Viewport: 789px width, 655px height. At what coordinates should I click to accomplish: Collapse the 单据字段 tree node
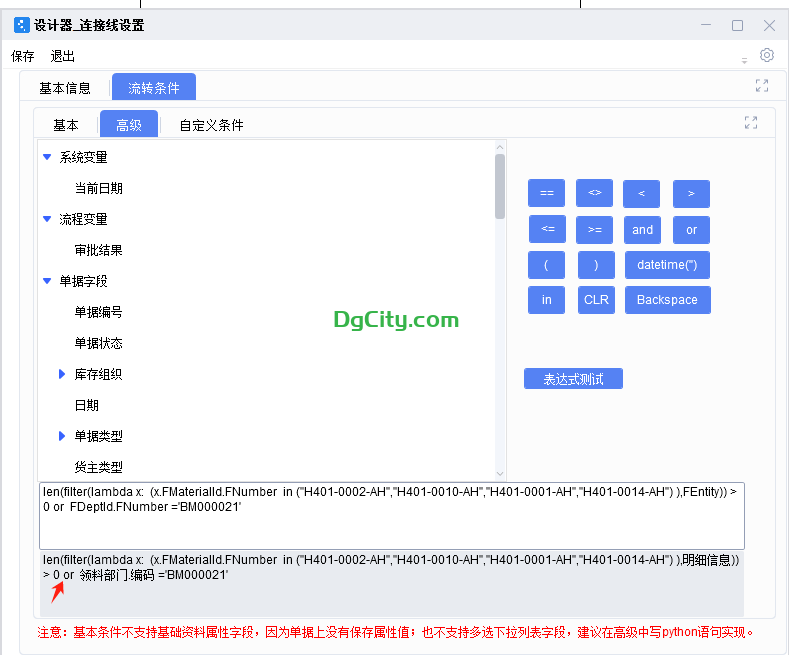47,281
